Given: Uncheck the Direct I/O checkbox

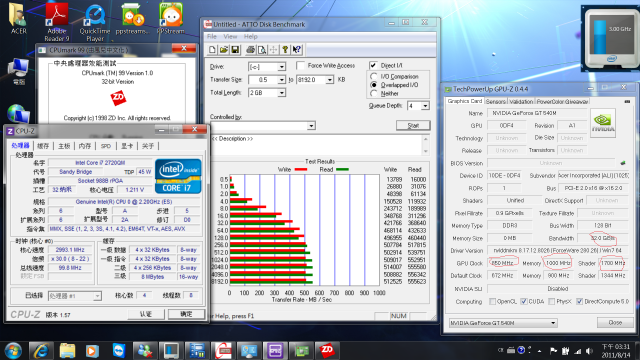Looking at the screenshot, I should 373,65.
